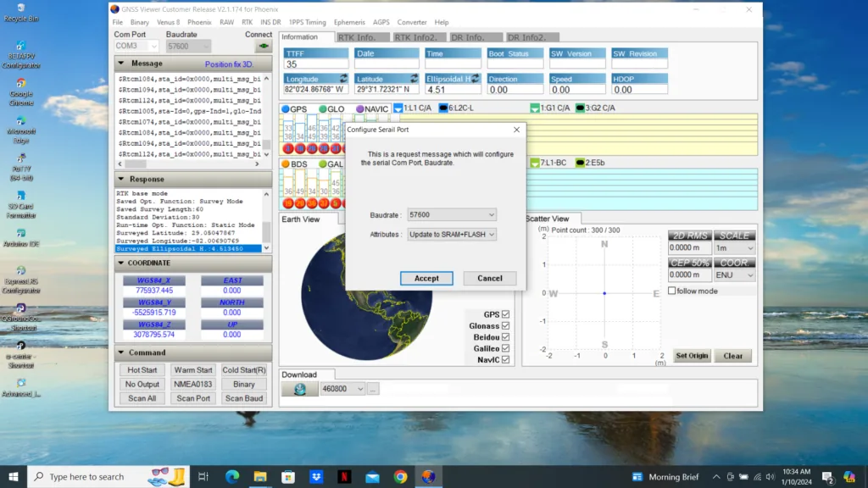Image resolution: width=868 pixels, height=488 pixels.
Task: Click Accept in serial port dialog
Action: [x=426, y=278]
